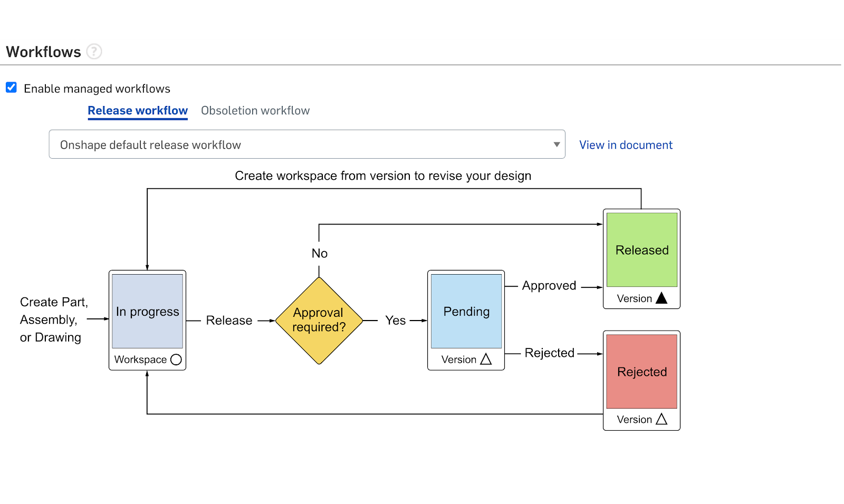Click the outlined triangle Version icon under Pending
Image resolution: width=844 pixels, height=504 pixels.
click(486, 360)
